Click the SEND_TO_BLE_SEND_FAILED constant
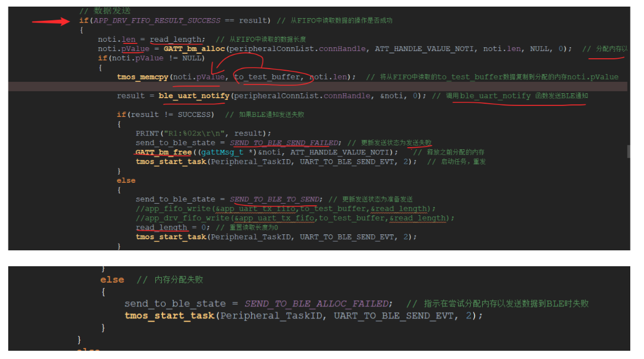Screen dimensions: 644x359 284,143
